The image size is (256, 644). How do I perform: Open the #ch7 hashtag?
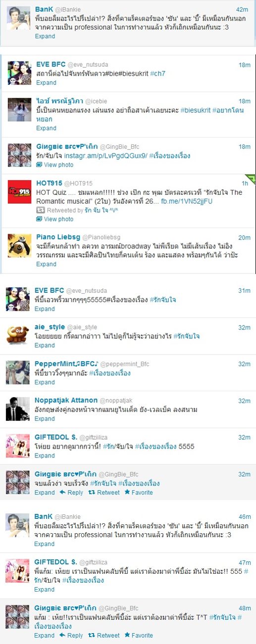pos(158,74)
